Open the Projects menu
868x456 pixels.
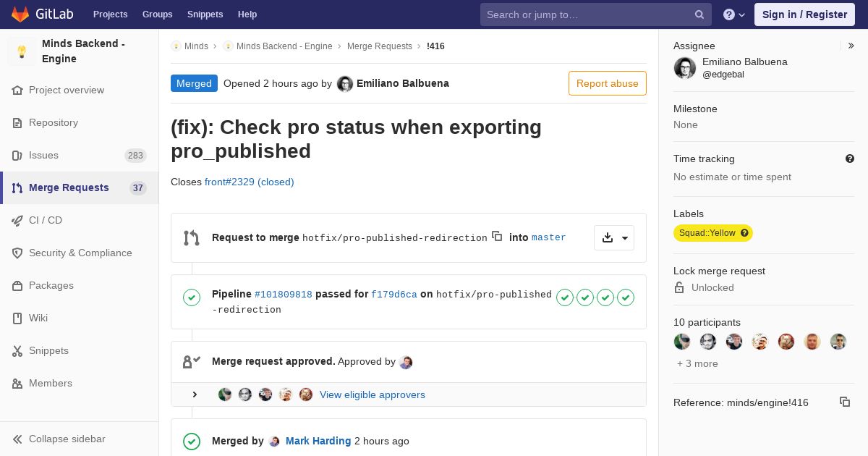110,14
